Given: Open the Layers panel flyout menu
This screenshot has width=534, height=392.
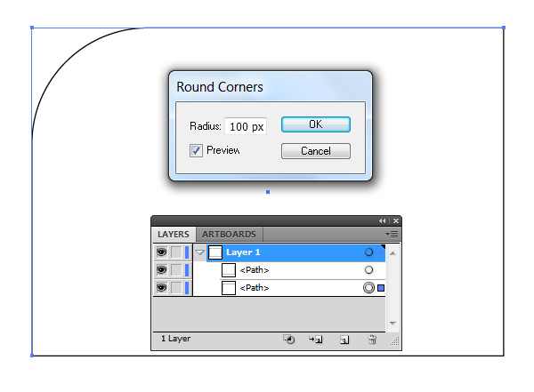Looking at the screenshot, I should (392, 234).
